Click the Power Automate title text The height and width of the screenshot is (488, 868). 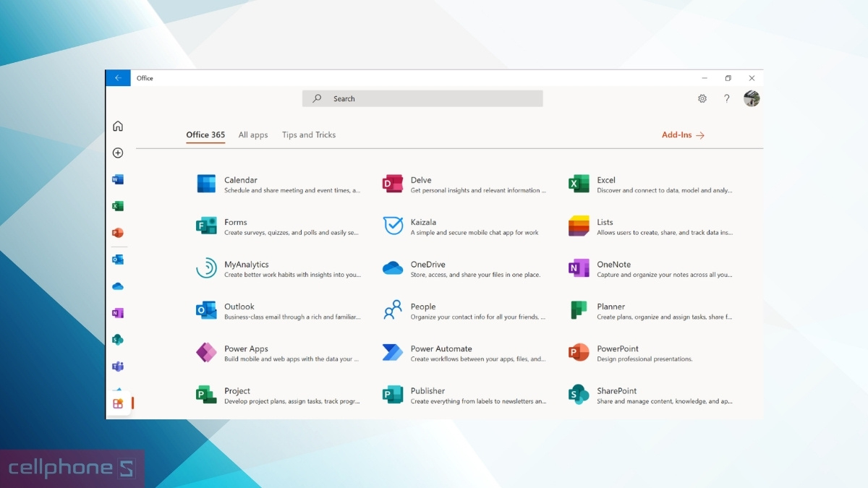(441, 348)
